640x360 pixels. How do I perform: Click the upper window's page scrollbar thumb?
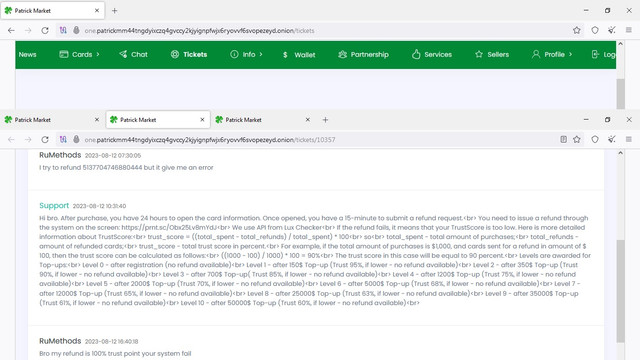620,93
